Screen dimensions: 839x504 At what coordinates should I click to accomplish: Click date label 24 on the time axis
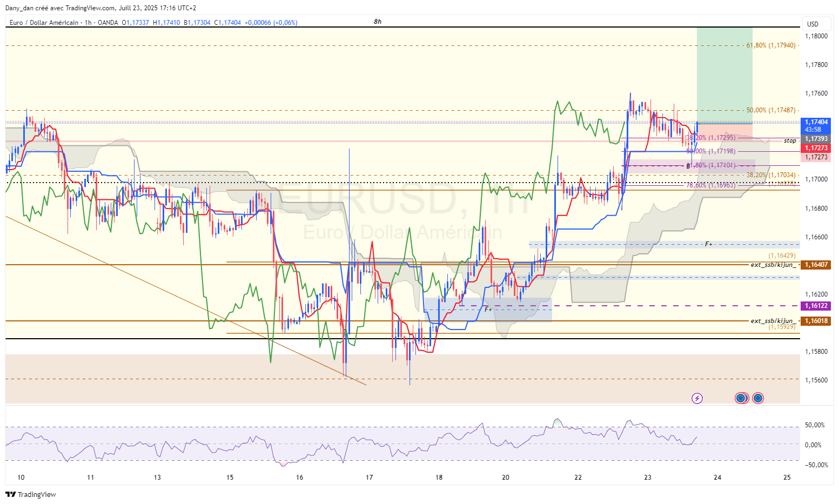(717, 478)
